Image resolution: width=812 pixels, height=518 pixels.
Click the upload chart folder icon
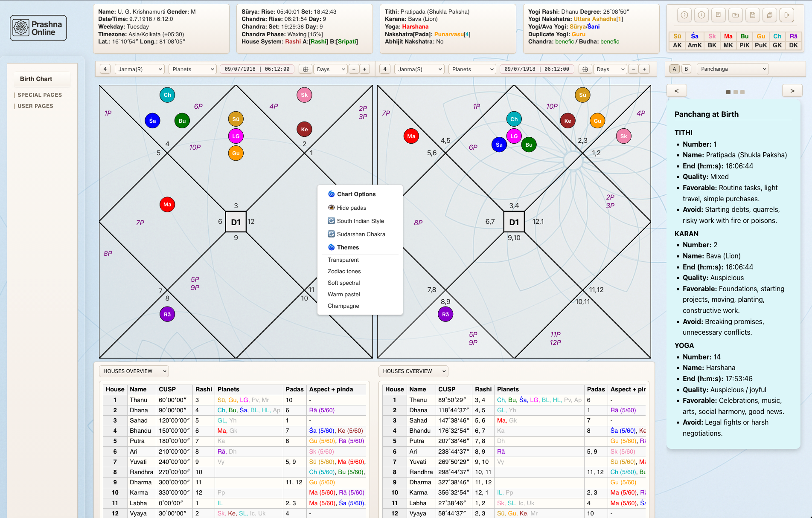(735, 15)
